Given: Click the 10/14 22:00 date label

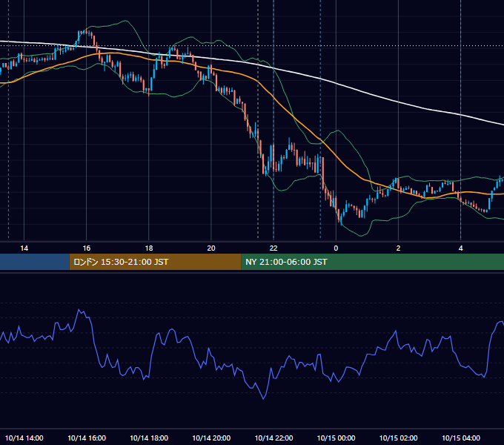Looking at the screenshot, I should click(x=273, y=438).
